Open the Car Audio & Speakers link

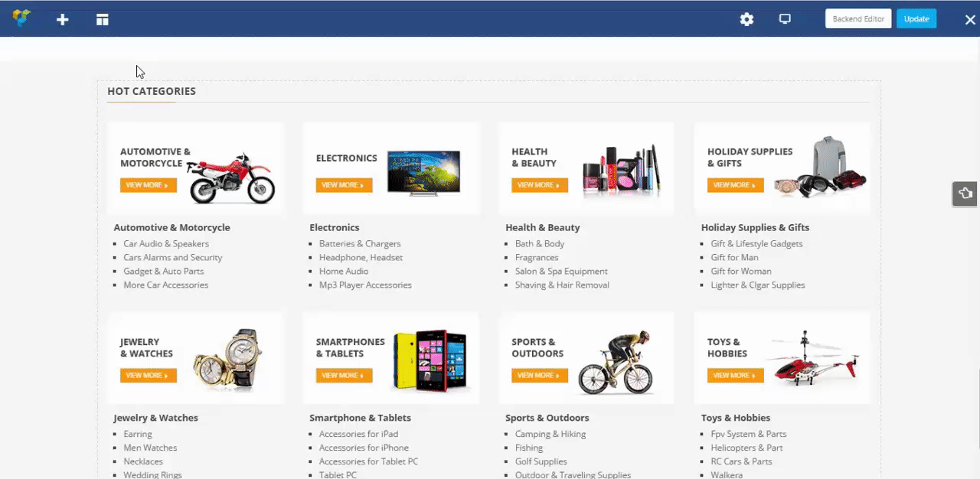pos(166,243)
